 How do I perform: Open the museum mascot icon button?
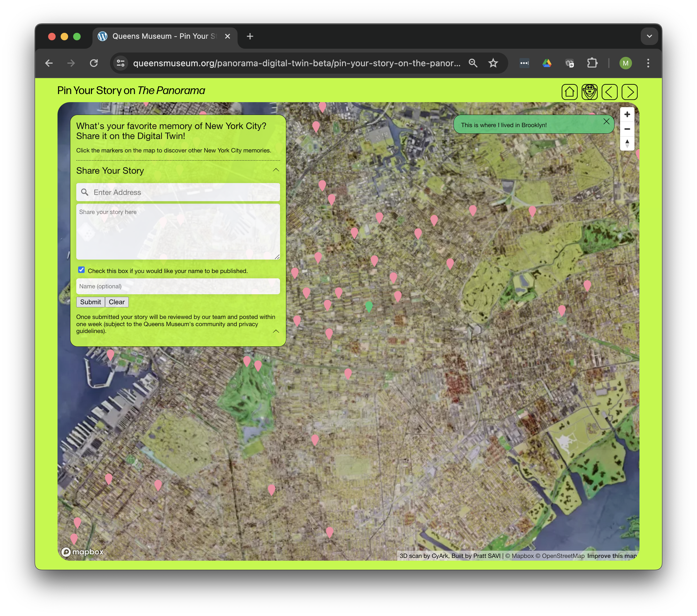(589, 92)
